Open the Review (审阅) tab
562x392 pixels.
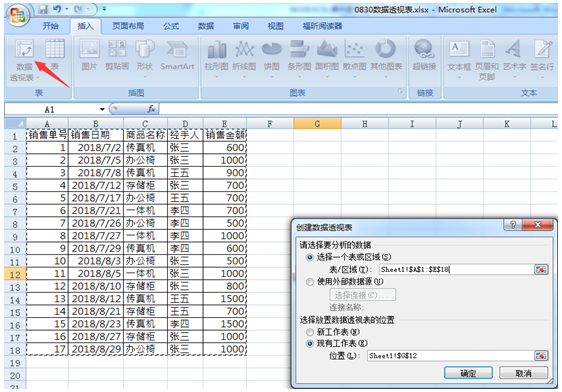coord(240,26)
